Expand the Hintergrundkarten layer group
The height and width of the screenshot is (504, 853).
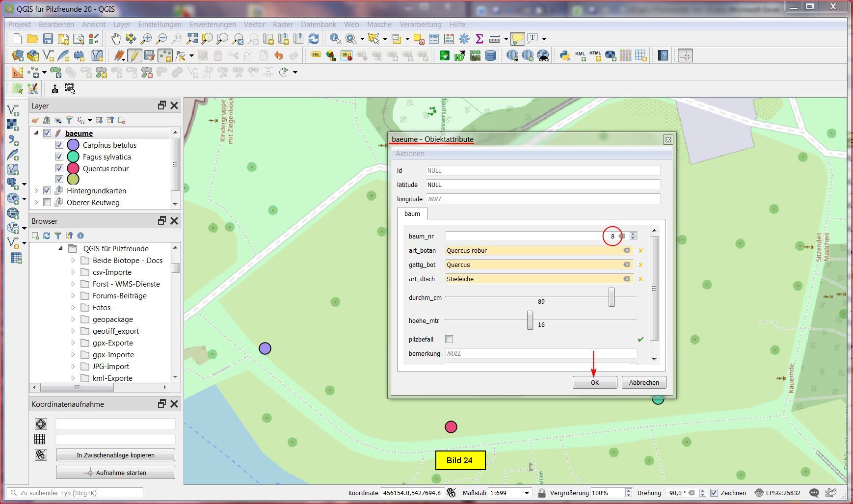pyautogui.click(x=36, y=191)
